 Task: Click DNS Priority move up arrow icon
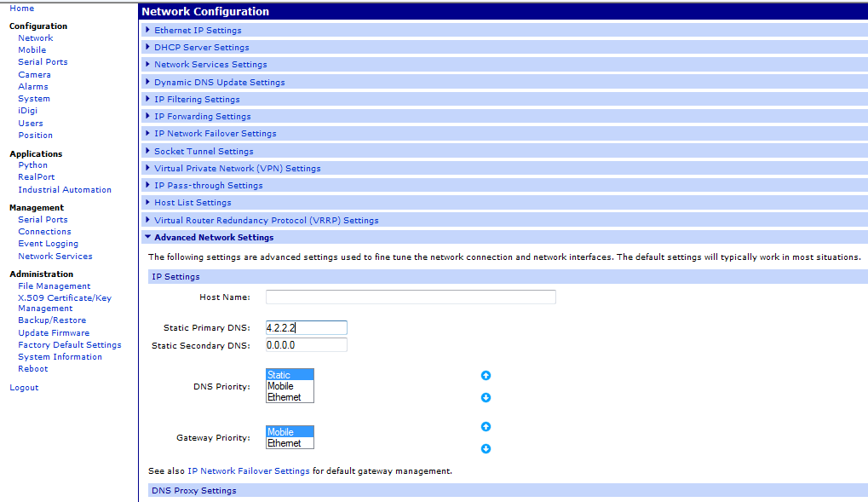(486, 375)
